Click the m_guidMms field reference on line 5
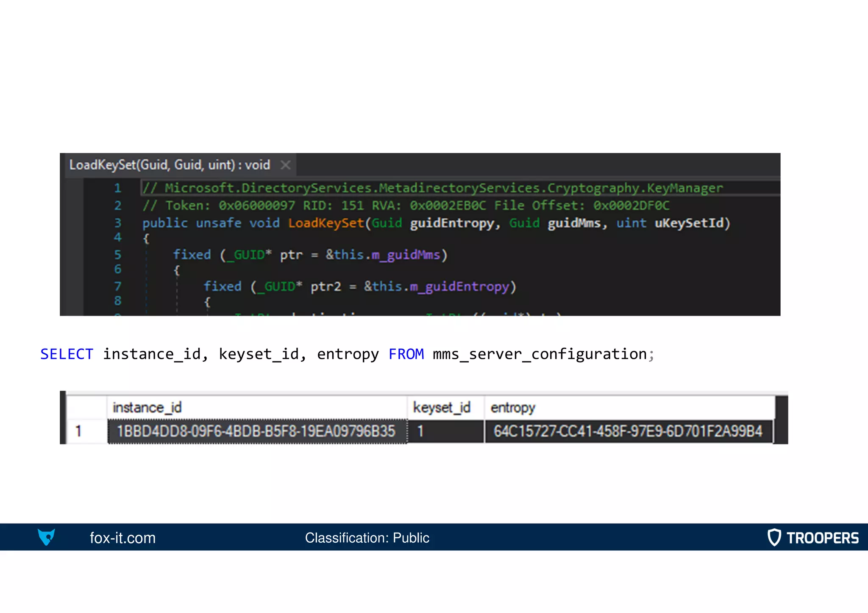Viewport: 868px width, 613px height. coord(406,255)
